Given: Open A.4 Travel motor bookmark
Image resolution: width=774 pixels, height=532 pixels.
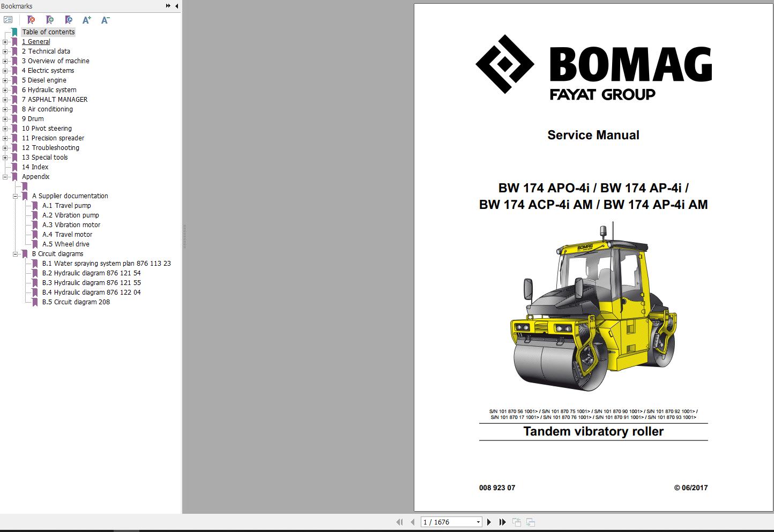Looking at the screenshot, I should tap(68, 235).
